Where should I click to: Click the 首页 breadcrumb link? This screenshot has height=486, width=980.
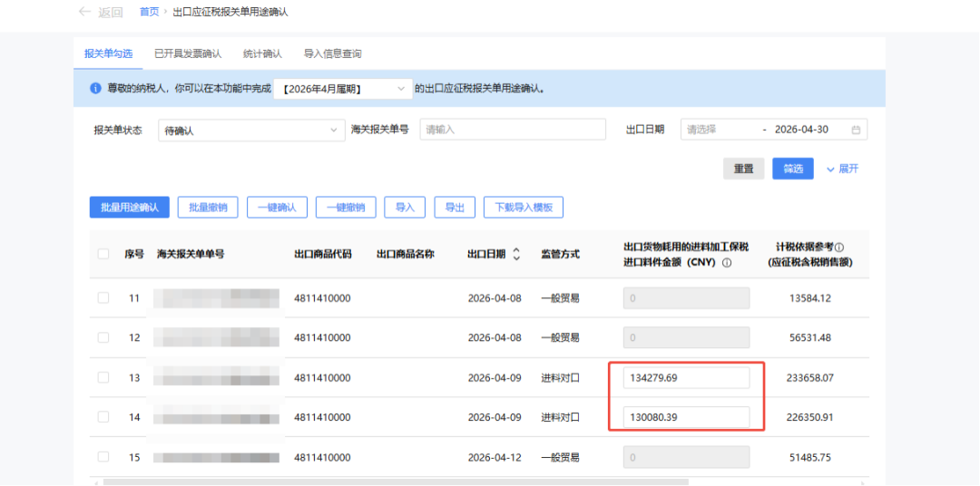(x=150, y=12)
